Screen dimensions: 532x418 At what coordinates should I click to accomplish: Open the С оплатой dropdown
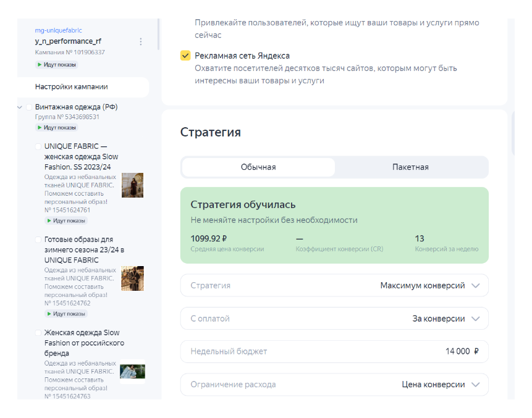tap(334, 319)
